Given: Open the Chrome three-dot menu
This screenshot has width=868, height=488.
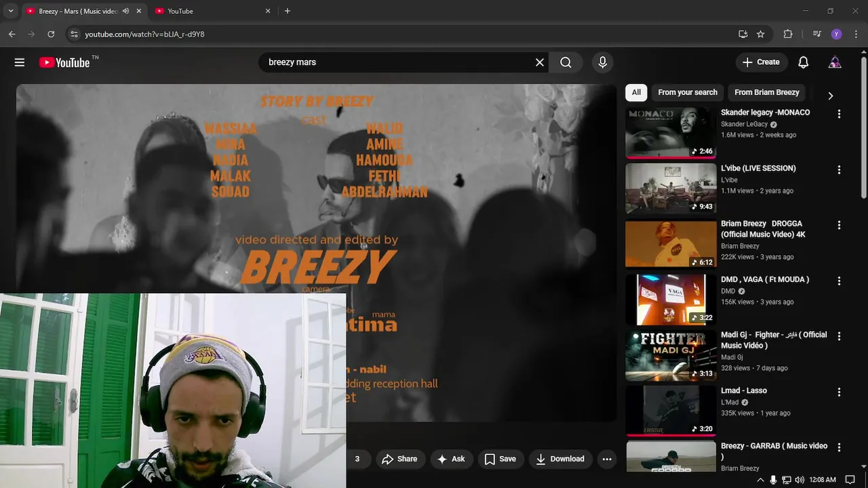Looking at the screenshot, I should tap(856, 34).
